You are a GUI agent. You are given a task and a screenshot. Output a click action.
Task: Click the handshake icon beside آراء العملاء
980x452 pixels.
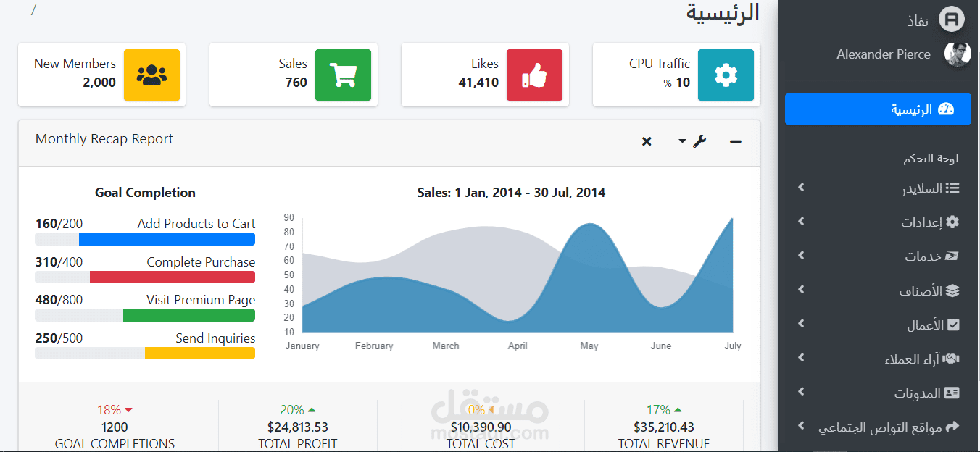click(x=952, y=359)
